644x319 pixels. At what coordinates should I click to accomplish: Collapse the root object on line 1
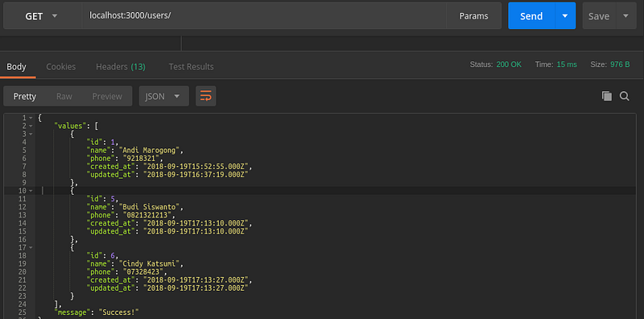[31, 118]
